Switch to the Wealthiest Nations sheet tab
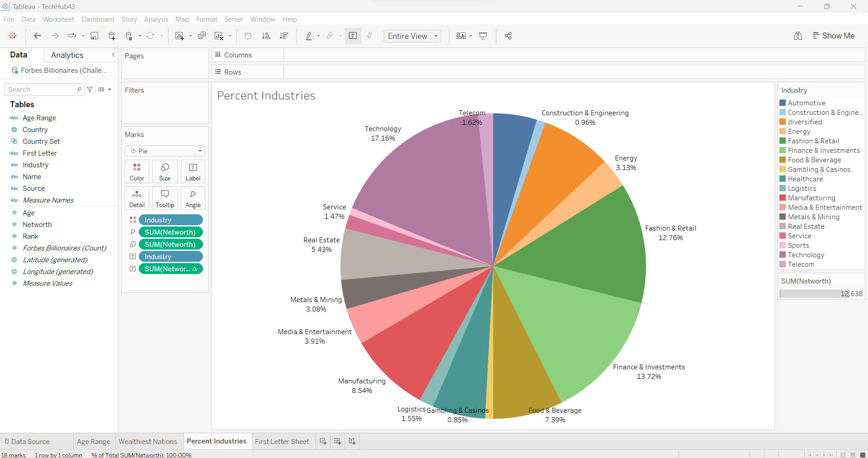 coord(147,441)
